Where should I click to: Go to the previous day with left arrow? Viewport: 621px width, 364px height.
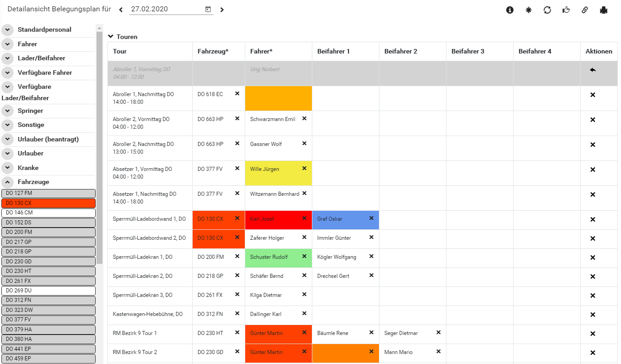tap(121, 10)
